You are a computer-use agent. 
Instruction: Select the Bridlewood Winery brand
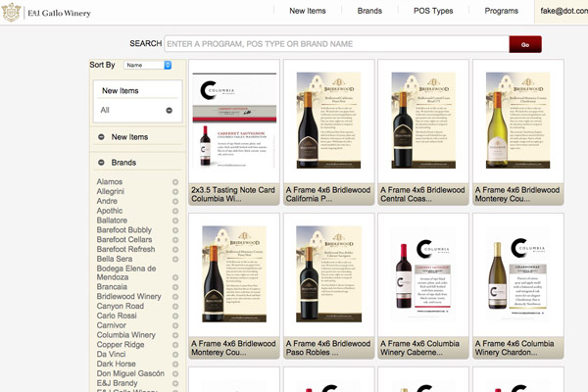128,296
